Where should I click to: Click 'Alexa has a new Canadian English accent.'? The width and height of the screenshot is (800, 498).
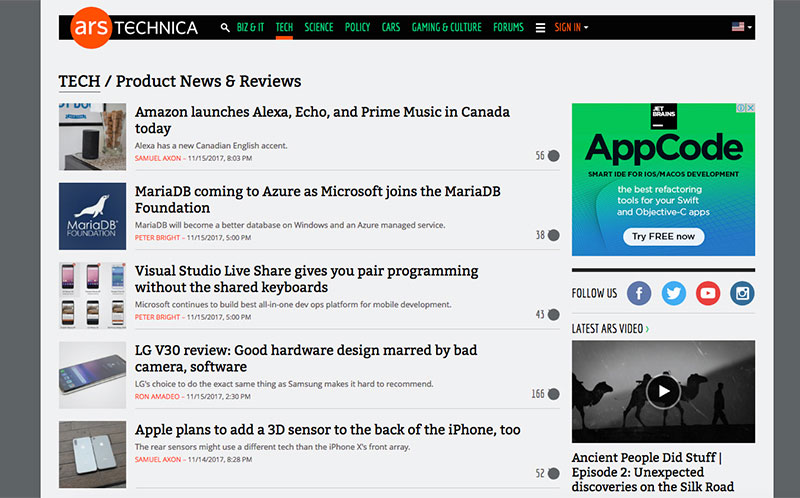(x=211, y=145)
